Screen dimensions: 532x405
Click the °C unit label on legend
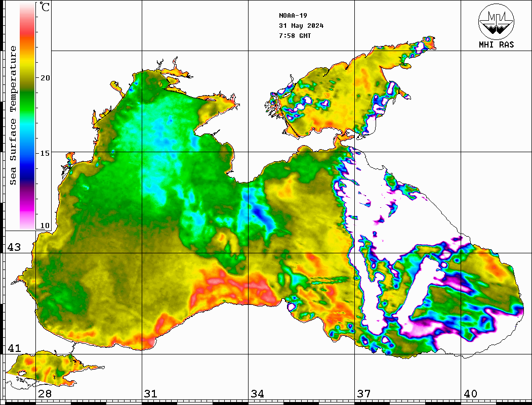(x=45, y=7)
